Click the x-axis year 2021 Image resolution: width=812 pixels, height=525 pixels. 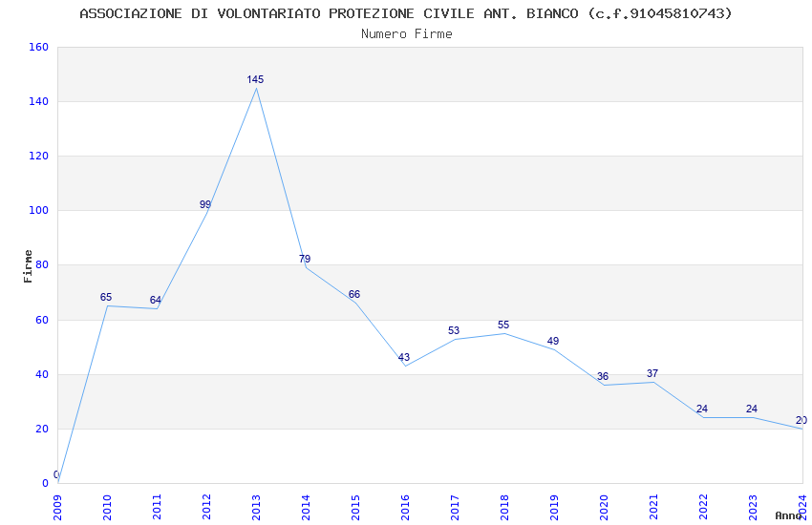[x=653, y=508]
